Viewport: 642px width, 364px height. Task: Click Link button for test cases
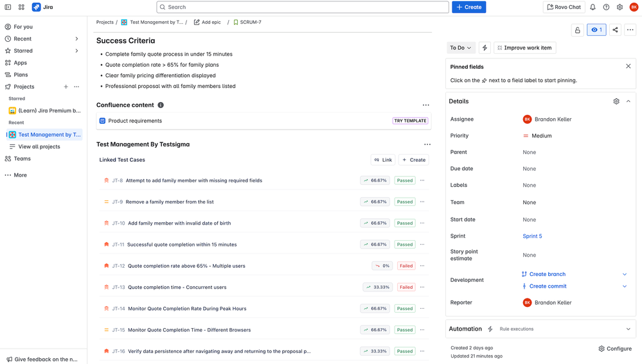383,160
